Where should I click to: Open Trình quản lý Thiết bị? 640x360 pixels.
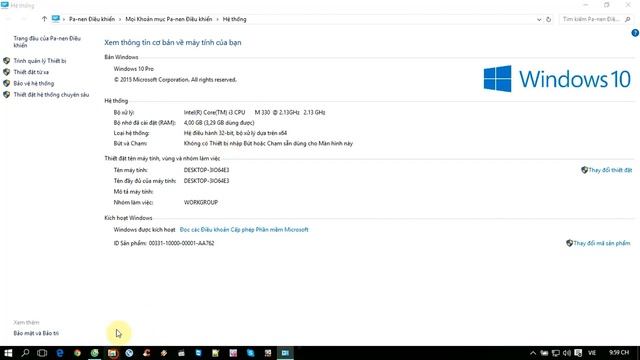click(40, 61)
